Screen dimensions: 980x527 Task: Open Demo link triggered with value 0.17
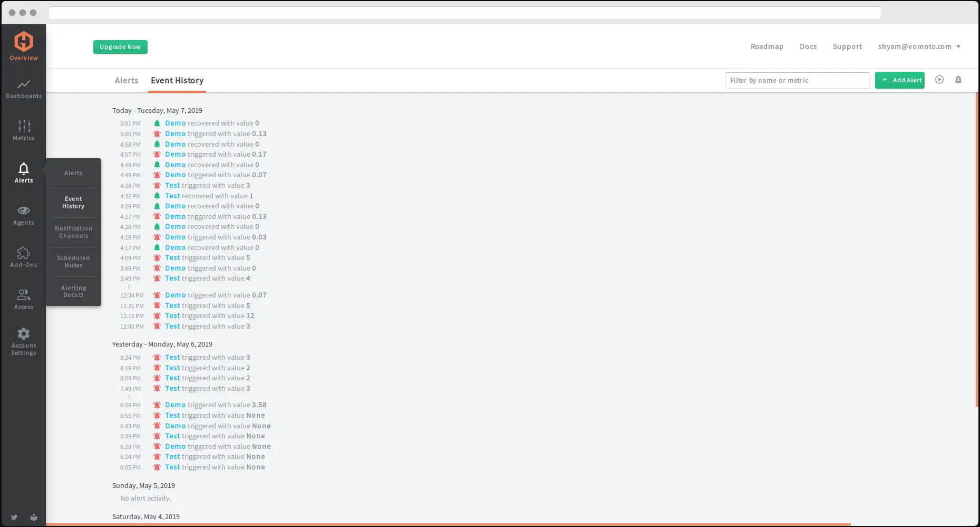pos(176,155)
